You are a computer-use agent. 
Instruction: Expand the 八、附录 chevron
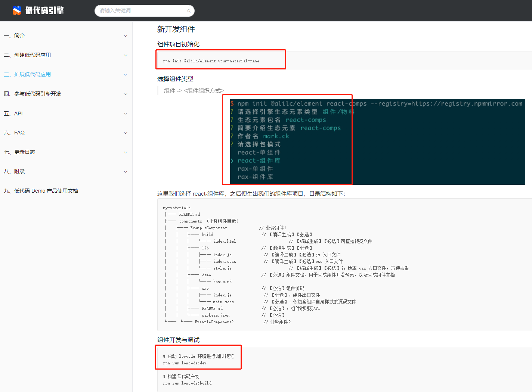pyautogui.click(x=126, y=172)
